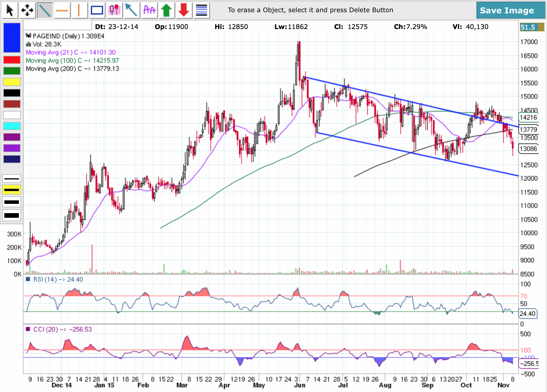Select the teal arrow annotation tool
Screen dimensions: 547x392
[132, 10]
